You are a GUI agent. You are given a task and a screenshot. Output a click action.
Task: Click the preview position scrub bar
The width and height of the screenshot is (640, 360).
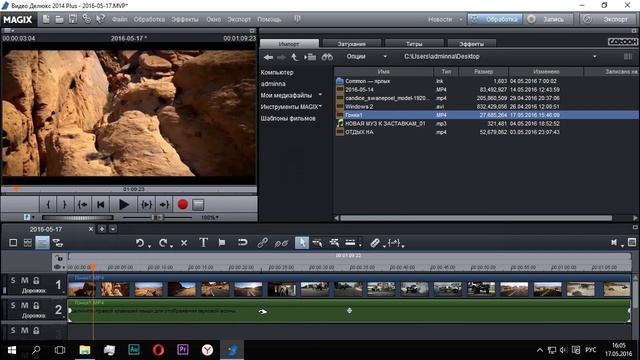pos(129,189)
